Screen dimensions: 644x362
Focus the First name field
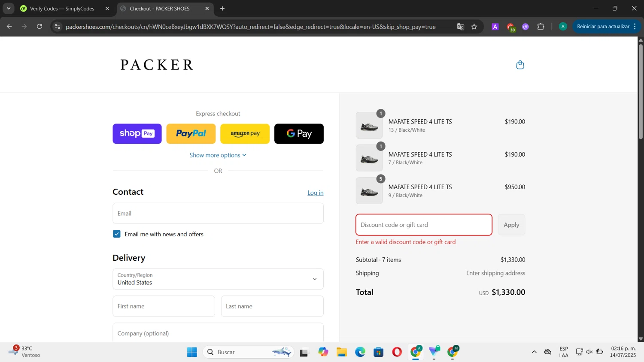164,306
